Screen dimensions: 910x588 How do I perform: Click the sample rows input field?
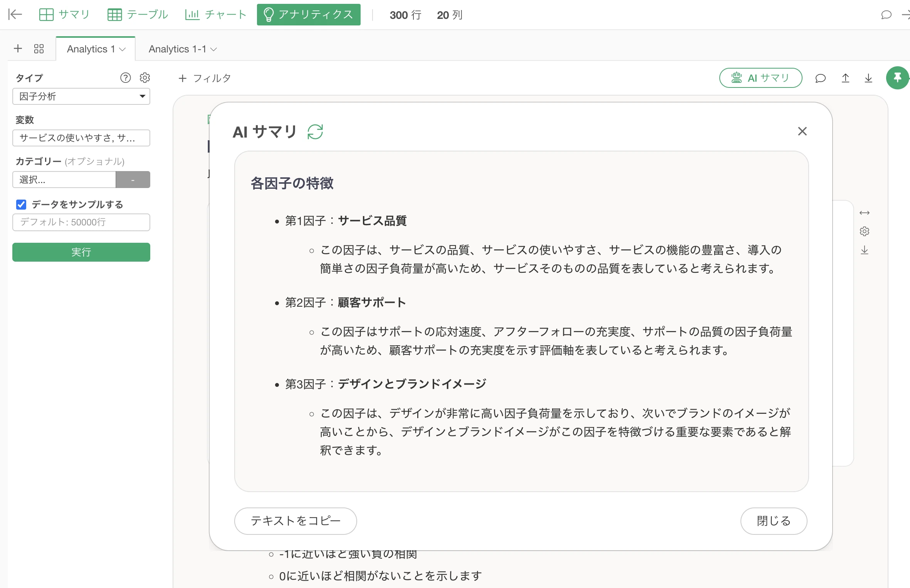(x=81, y=222)
